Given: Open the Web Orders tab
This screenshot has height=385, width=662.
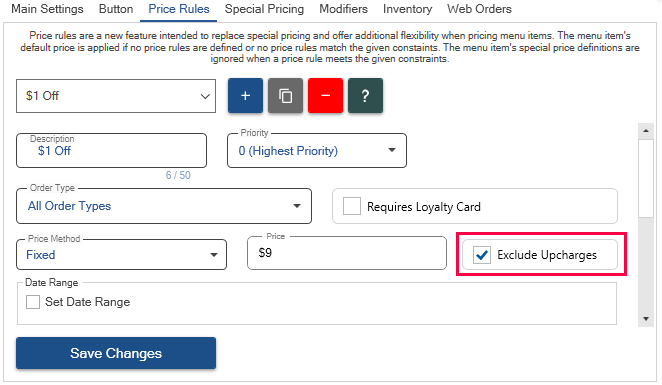Looking at the screenshot, I should coord(479,9).
